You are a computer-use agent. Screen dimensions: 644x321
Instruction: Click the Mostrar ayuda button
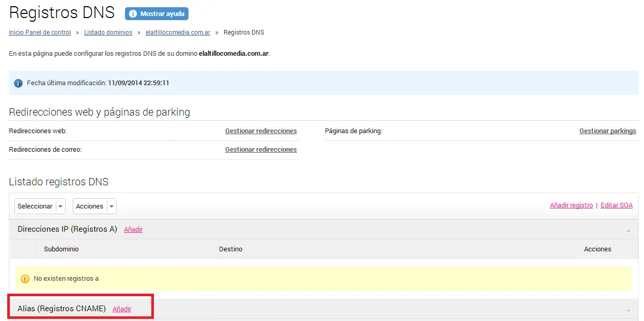pos(156,13)
